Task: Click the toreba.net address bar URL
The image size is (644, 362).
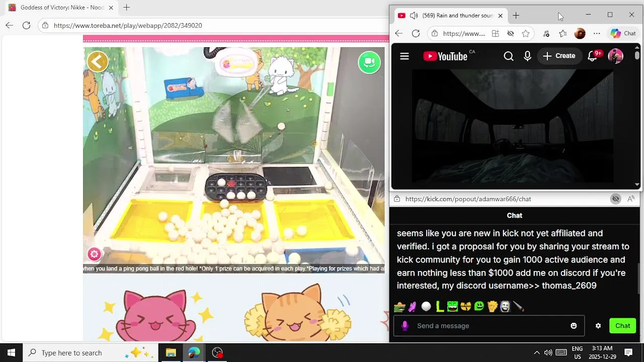Action: (128, 26)
